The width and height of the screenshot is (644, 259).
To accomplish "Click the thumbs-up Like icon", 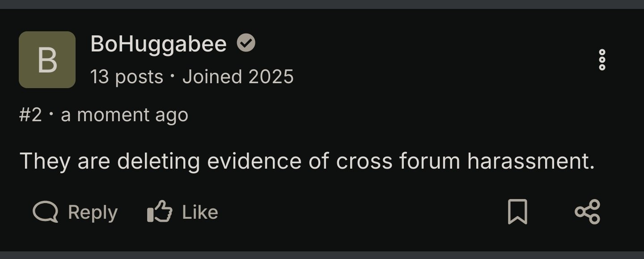I will pos(160,212).
